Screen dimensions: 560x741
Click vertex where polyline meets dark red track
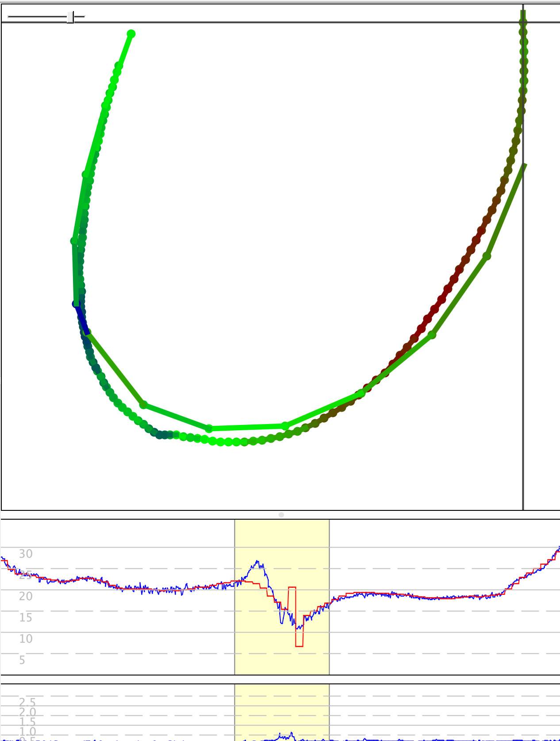(361, 393)
